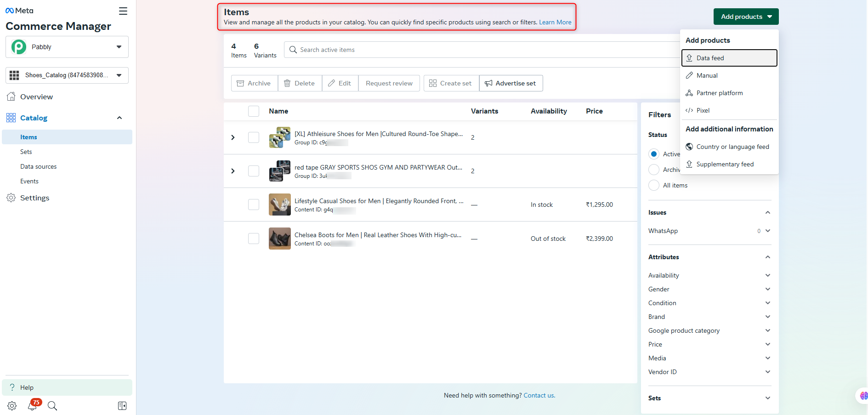Click the Data feed upload icon
868x415 pixels.
click(x=689, y=58)
